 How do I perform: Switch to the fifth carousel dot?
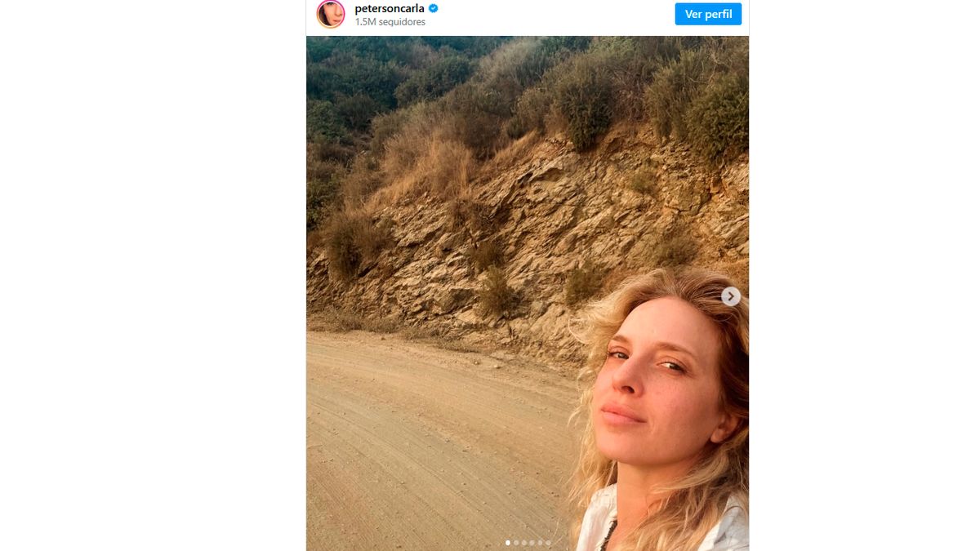point(540,542)
